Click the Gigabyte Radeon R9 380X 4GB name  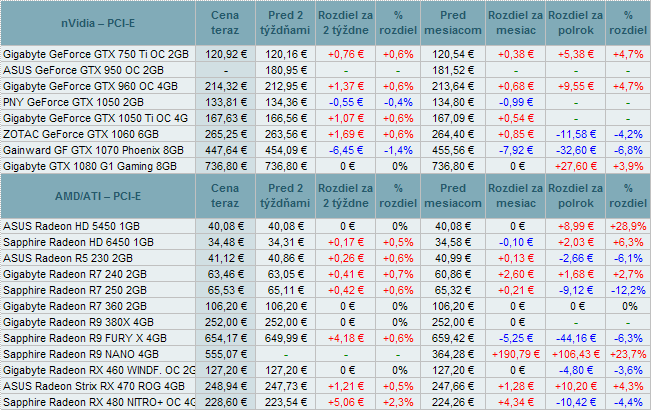click(x=78, y=322)
